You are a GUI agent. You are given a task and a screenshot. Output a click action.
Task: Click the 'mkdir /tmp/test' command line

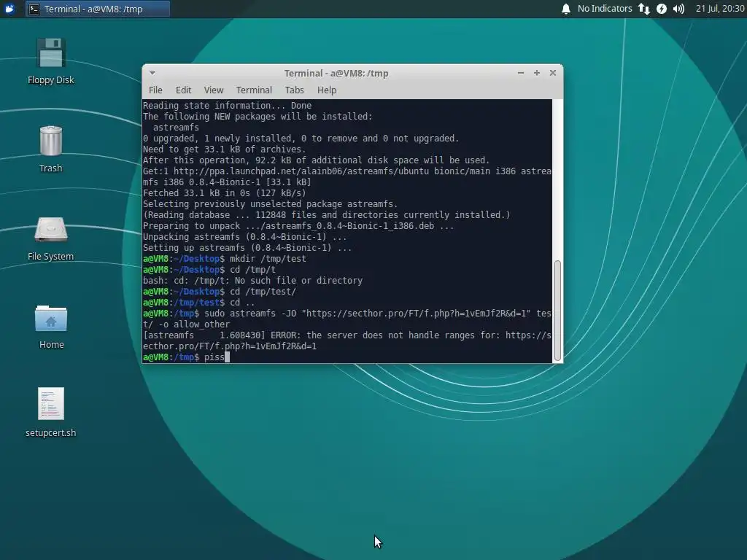tap(225, 259)
